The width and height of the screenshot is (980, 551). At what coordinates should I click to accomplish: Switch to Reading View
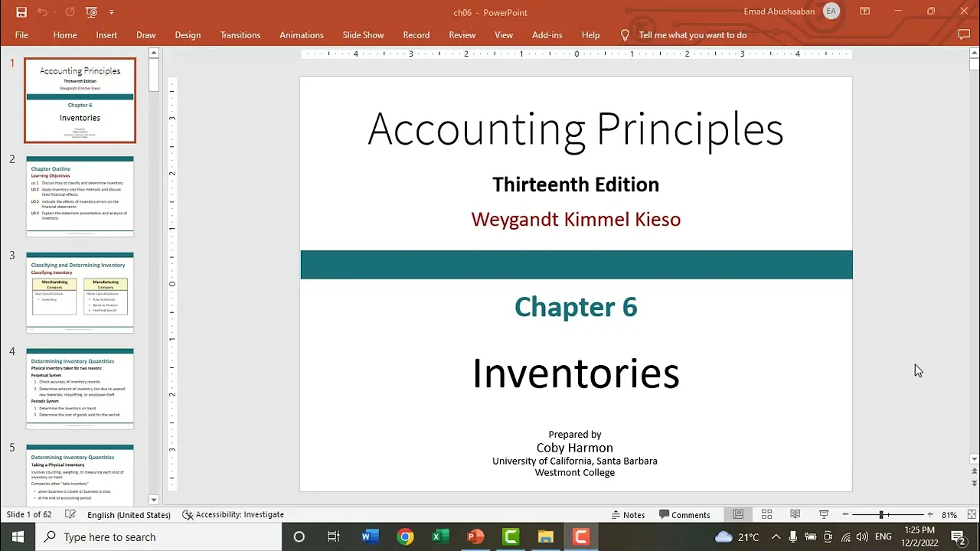click(795, 515)
